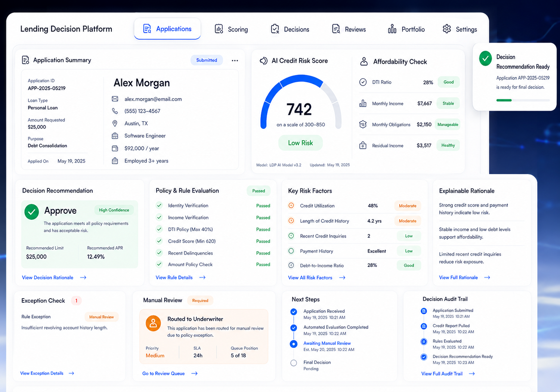Click the Decision Recommendation Ready audit marker
Viewport: 560px width, 392px height.
[424, 357]
